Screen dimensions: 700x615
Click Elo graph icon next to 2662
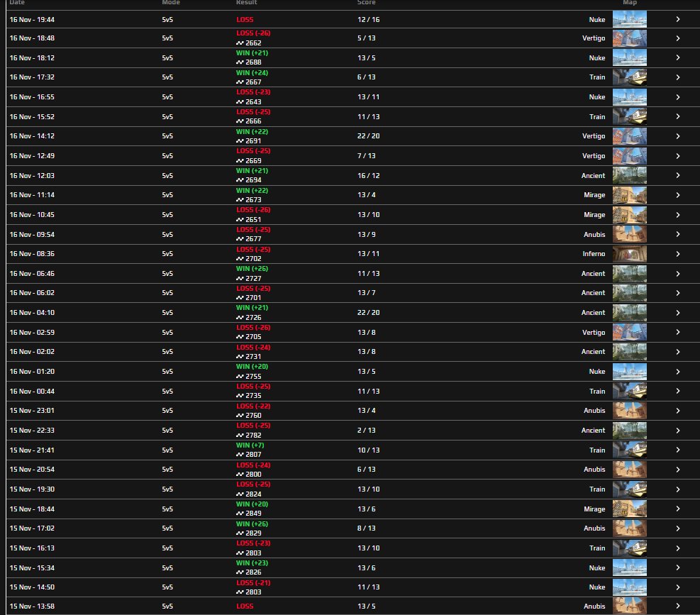coord(240,43)
